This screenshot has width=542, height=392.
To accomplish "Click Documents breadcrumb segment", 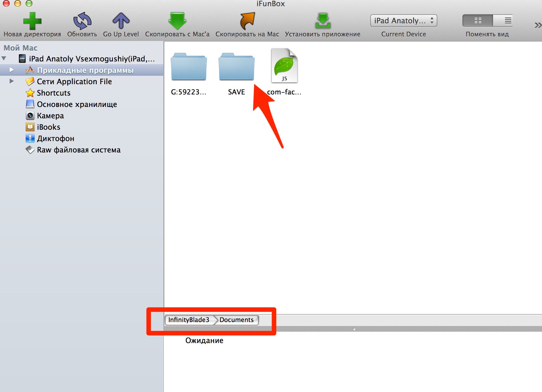I will pos(237,320).
